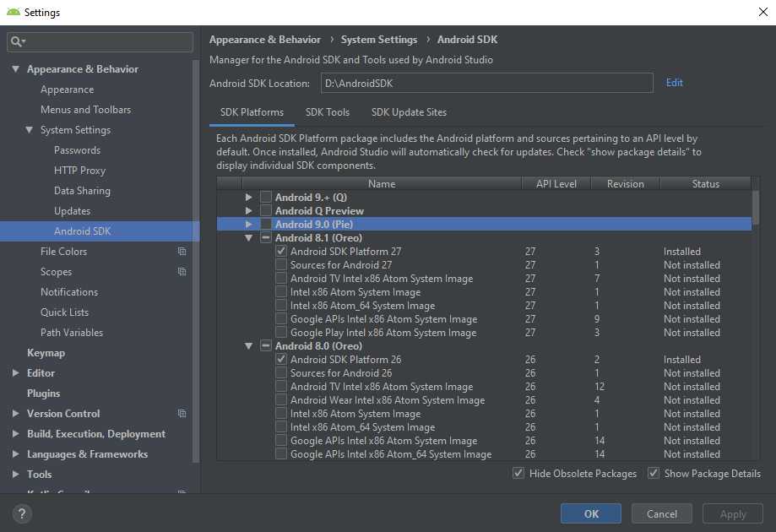Expand the Editor settings section
The height and width of the screenshot is (532, 776).
(x=16, y=372)
